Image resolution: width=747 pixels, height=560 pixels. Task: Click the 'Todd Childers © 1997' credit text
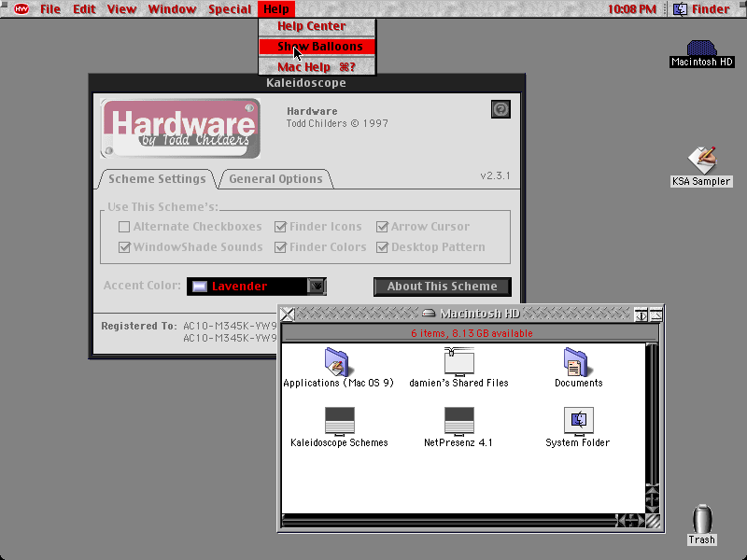click(337, 123)
